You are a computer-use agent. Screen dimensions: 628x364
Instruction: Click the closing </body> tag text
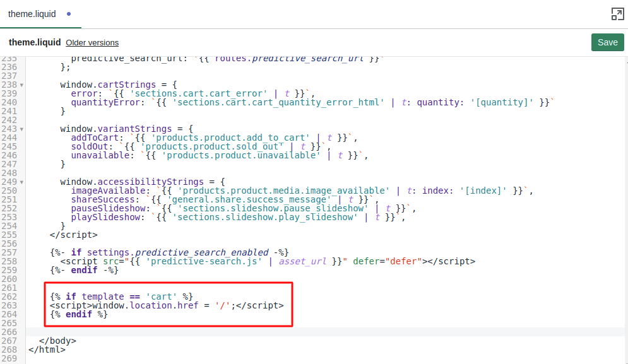click(57, 341)
